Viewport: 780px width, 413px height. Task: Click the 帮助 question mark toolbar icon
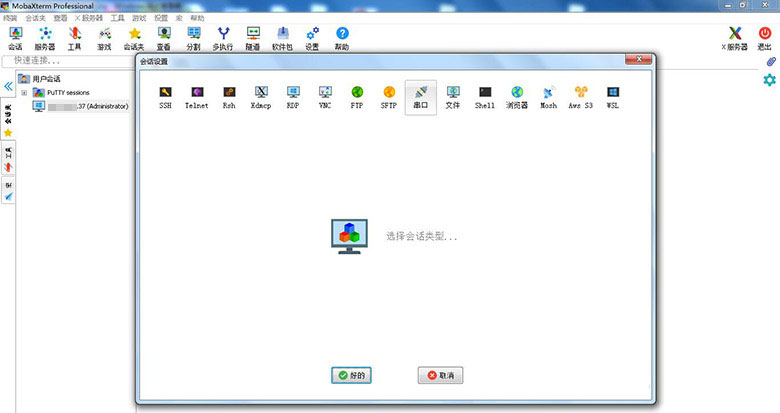[x=342, y=39]
